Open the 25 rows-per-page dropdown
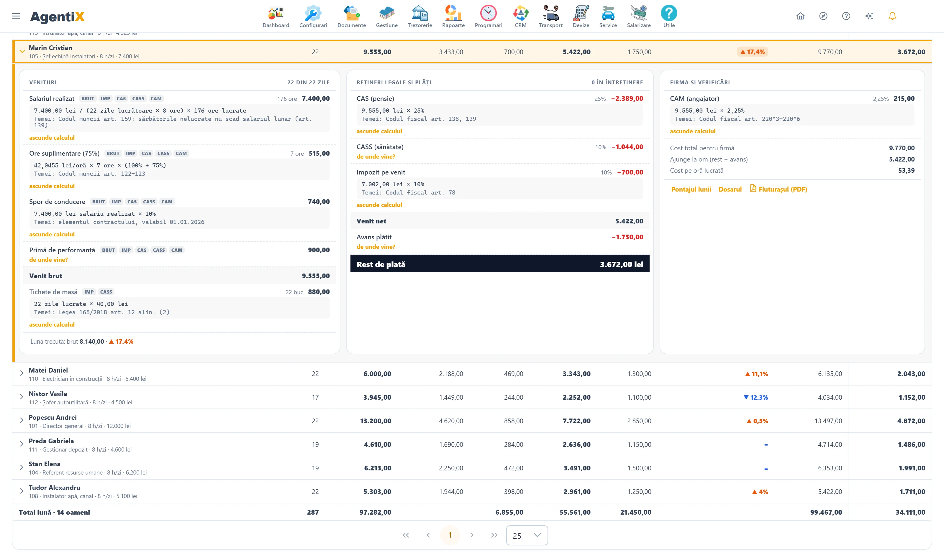This screenshot has width=944, height=560. coord(527,535)
